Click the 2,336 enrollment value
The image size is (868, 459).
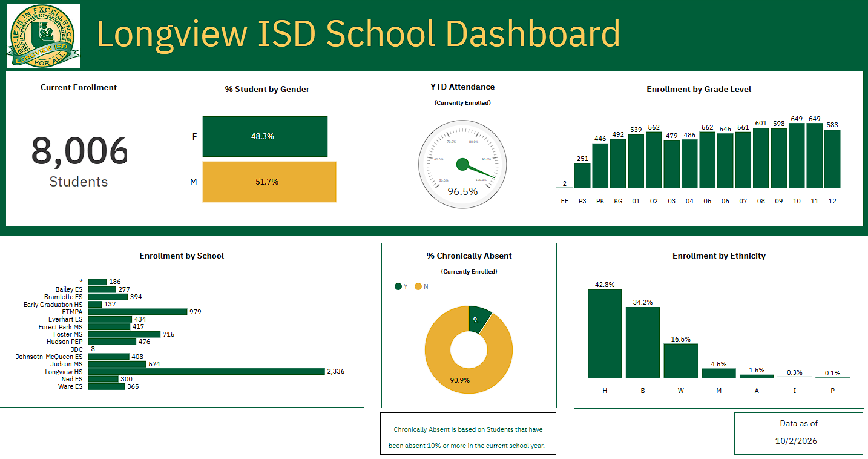tap(335, 371)
